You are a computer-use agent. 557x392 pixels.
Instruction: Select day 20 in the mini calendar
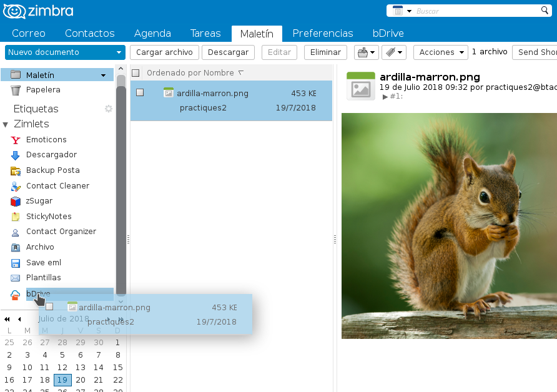click(81, 380)
